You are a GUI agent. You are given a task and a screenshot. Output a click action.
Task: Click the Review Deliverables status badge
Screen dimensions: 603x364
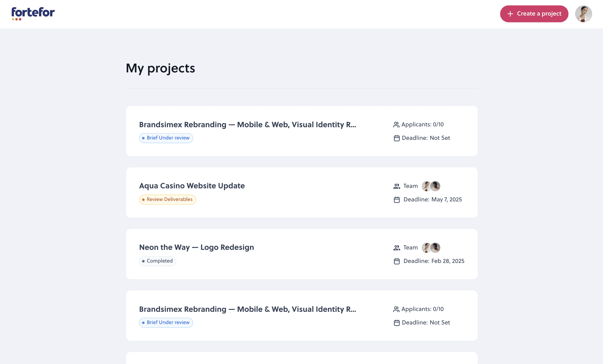167,199
